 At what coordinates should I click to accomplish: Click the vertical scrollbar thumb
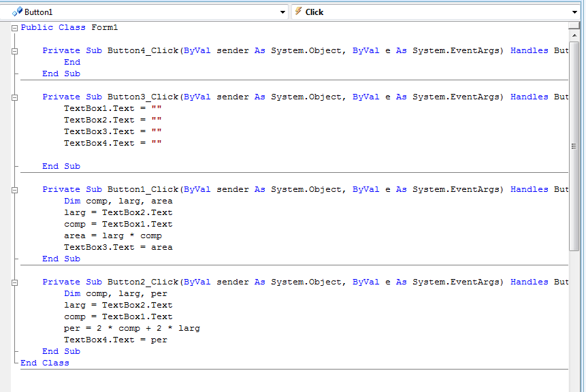tap(574, 146)
